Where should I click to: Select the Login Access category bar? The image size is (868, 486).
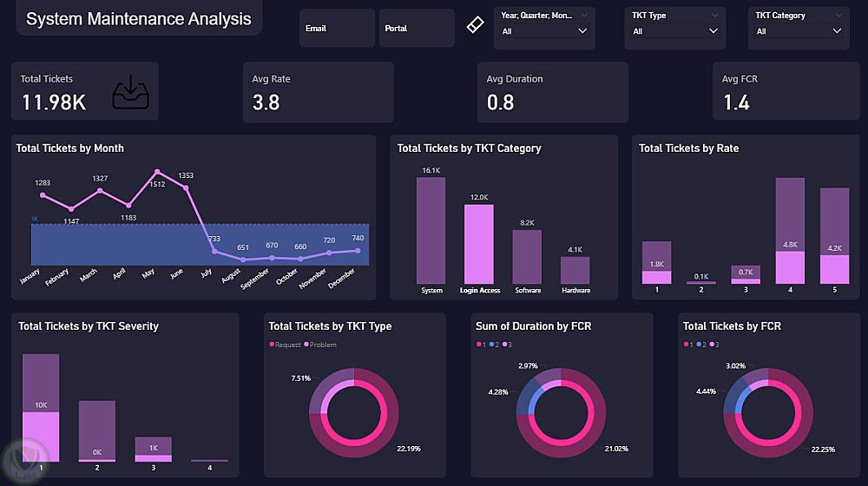479,244
